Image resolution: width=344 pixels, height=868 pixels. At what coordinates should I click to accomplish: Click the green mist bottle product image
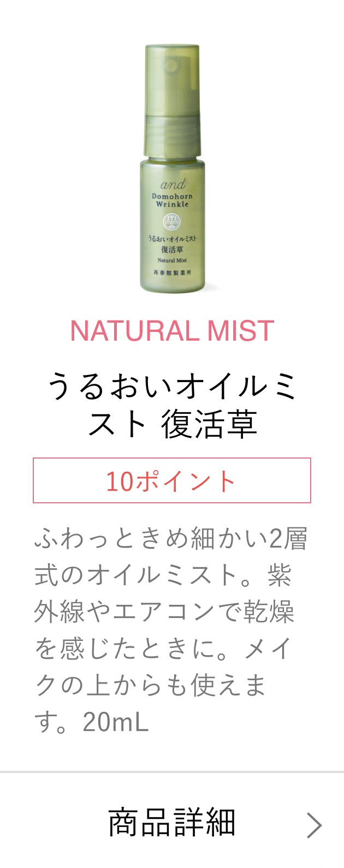click(x=172, y=169)
